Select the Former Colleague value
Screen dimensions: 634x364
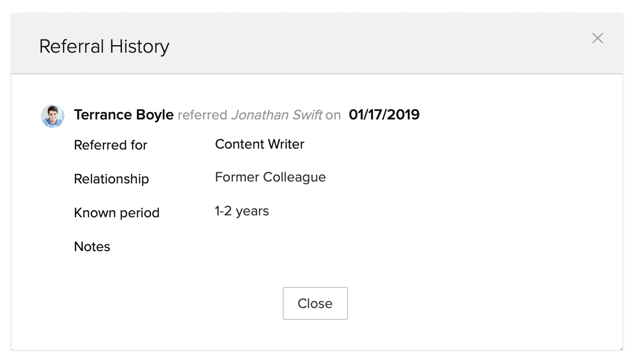[270, 177]
